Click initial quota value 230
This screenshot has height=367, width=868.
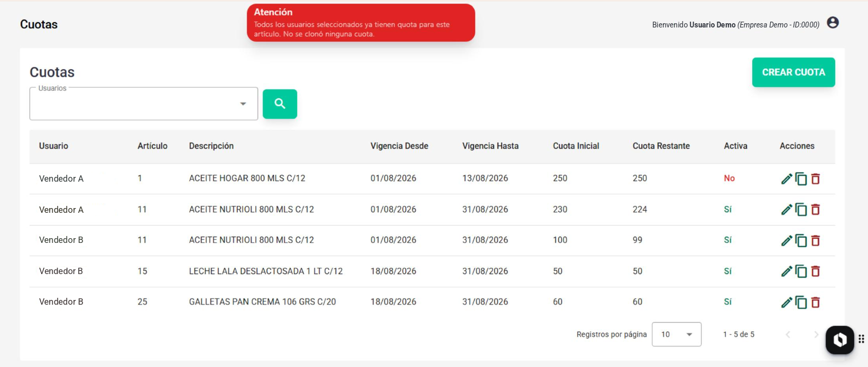560,210
